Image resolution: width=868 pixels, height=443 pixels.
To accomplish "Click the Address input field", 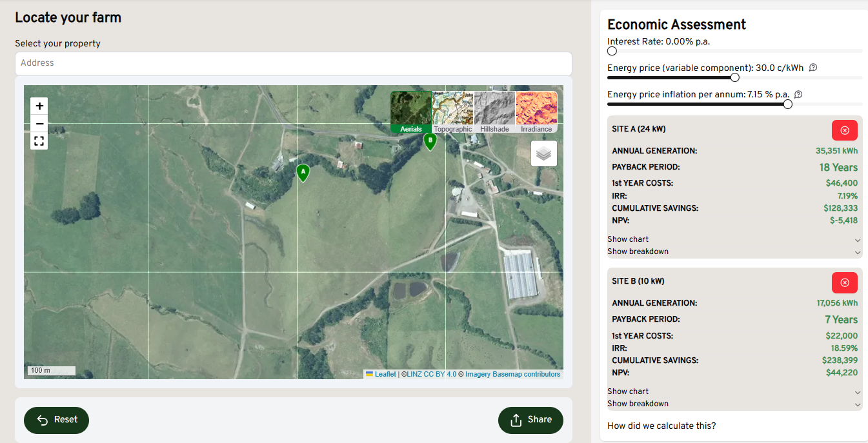I will [293, 63].
